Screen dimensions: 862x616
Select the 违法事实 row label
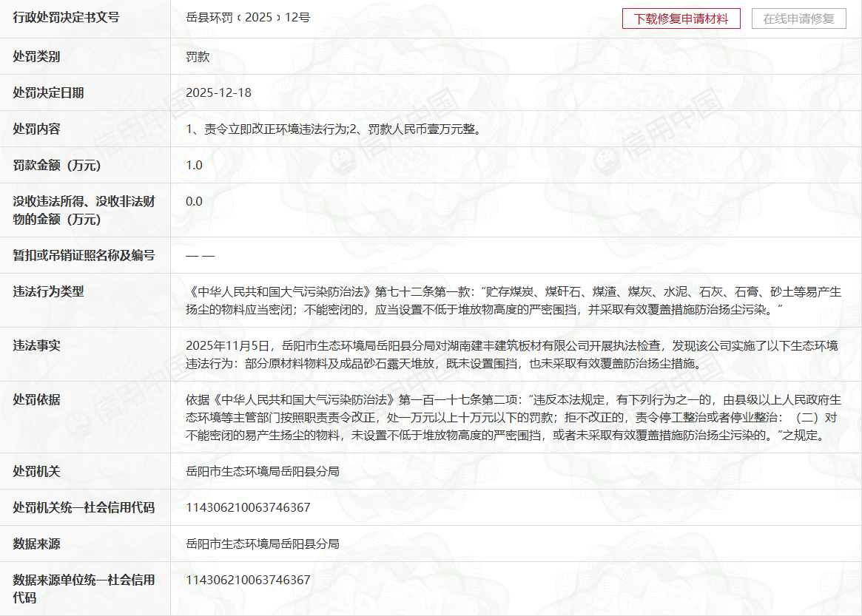(x=37, y=345)
